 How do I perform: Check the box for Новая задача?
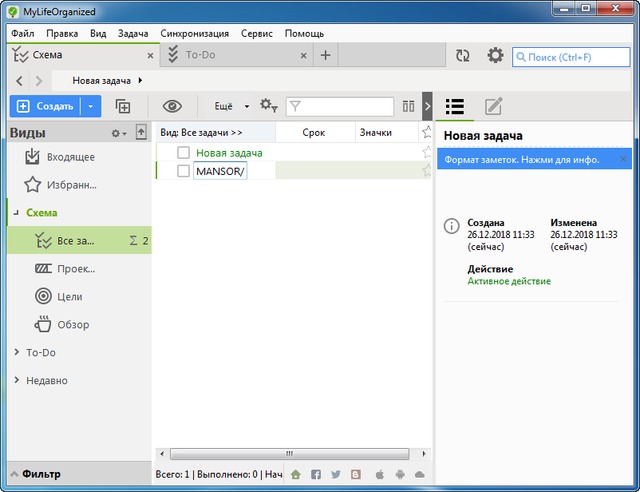[183, 153]
